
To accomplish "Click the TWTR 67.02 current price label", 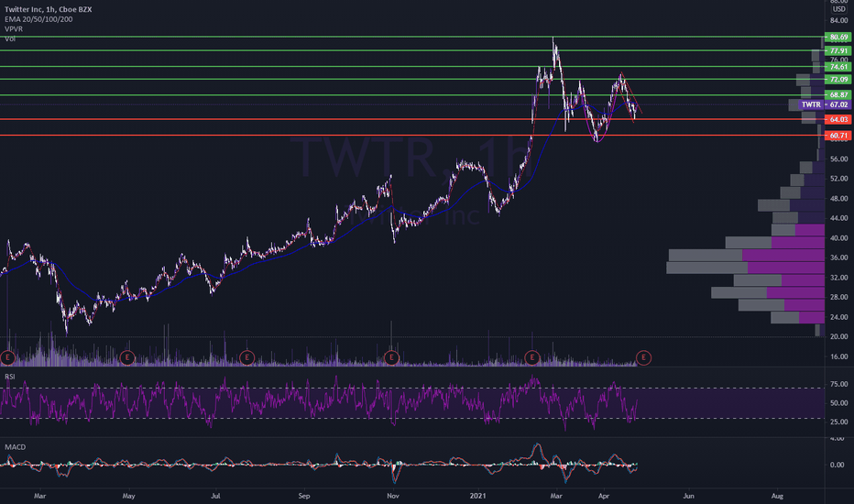I will point(825,104).
